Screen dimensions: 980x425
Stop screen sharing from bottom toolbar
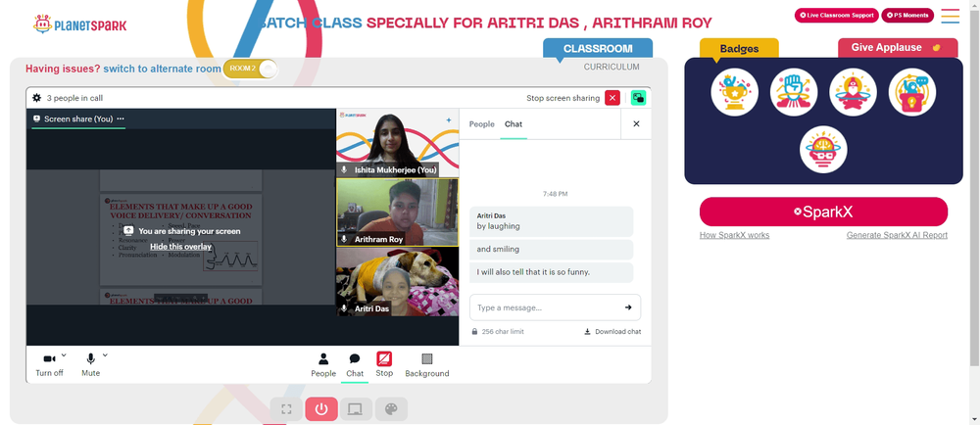click(x=384, y=364)
